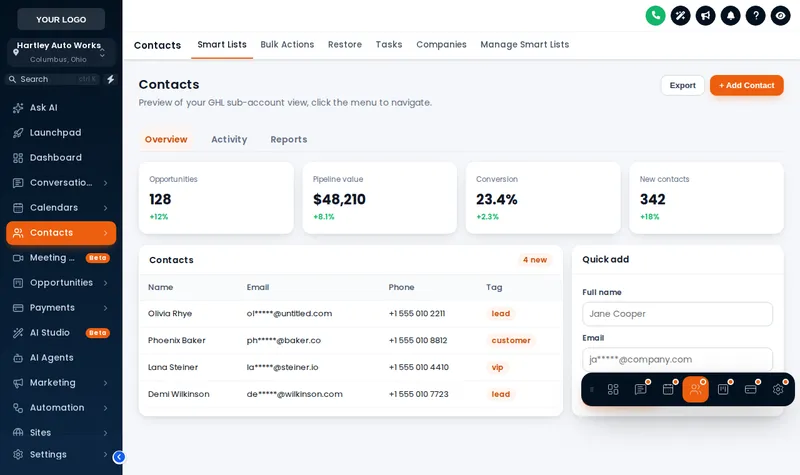The height and width of the screenshot is (475, 800).
Task: Go to Dashboard in the sidebar
Action: [x=61, y=158]
